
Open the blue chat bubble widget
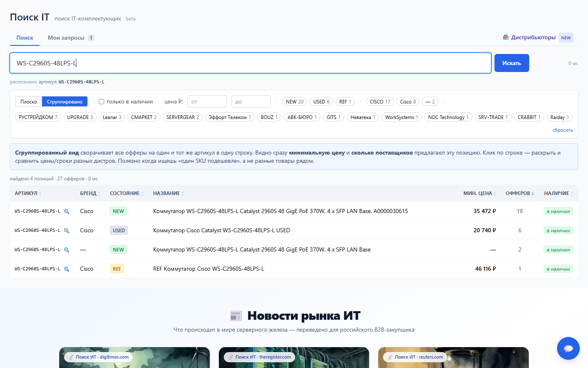[x=568, y=348]
